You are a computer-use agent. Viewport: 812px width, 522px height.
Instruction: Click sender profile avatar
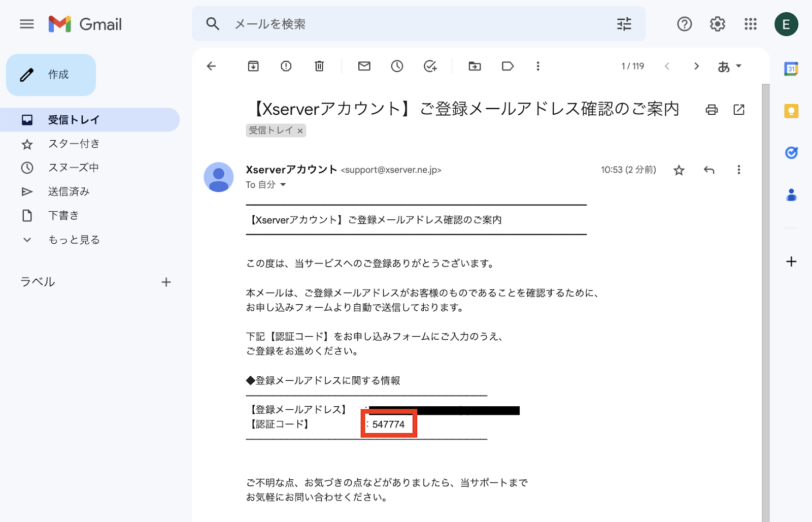point(219,177)
